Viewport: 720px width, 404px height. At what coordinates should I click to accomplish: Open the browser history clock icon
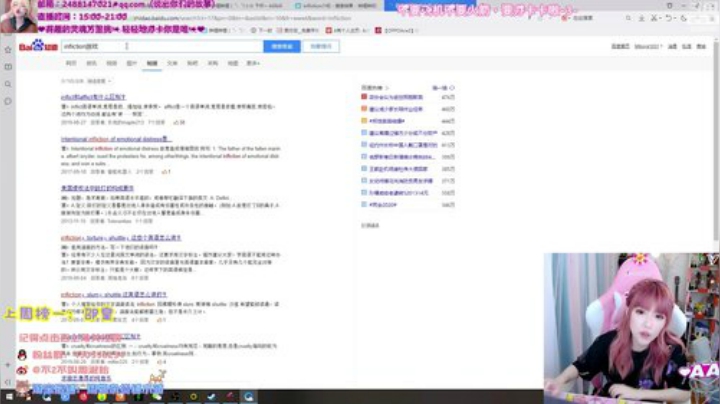tap(684, 18)
